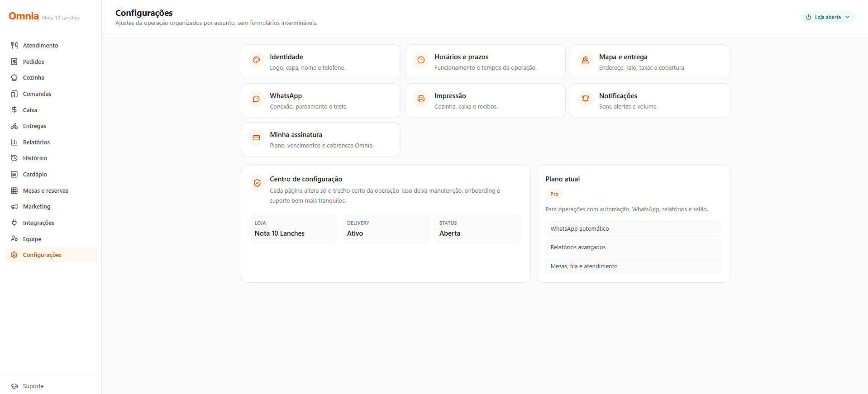Navigate to Entregas

click(x=51, y=126)
